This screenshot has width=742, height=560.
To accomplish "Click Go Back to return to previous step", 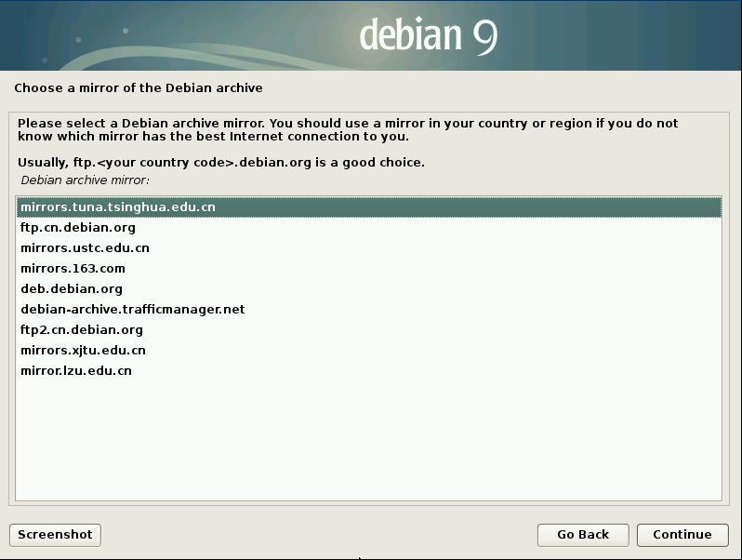I will coord(583,534).
